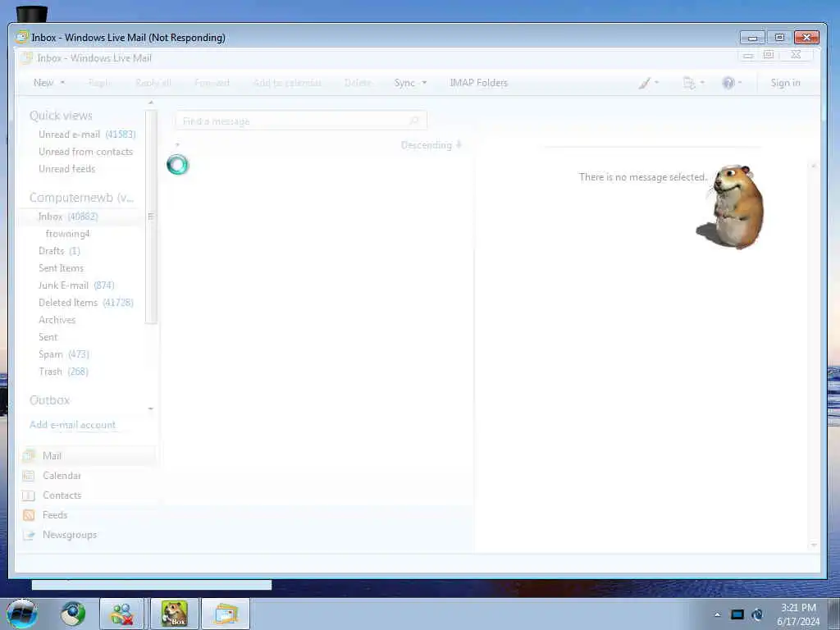
Task: Open the Sent Items folder
Action: [x=61, y=268]
